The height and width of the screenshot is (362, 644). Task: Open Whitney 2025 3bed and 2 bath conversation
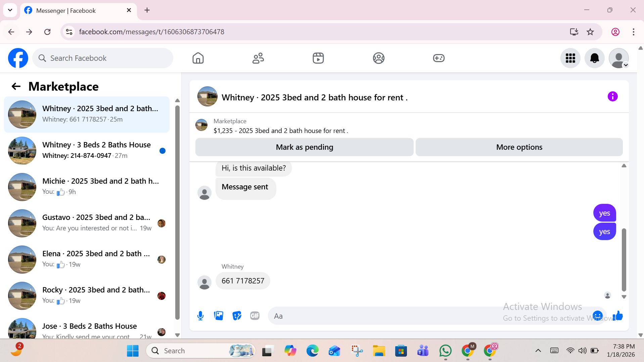coord(87,115)
